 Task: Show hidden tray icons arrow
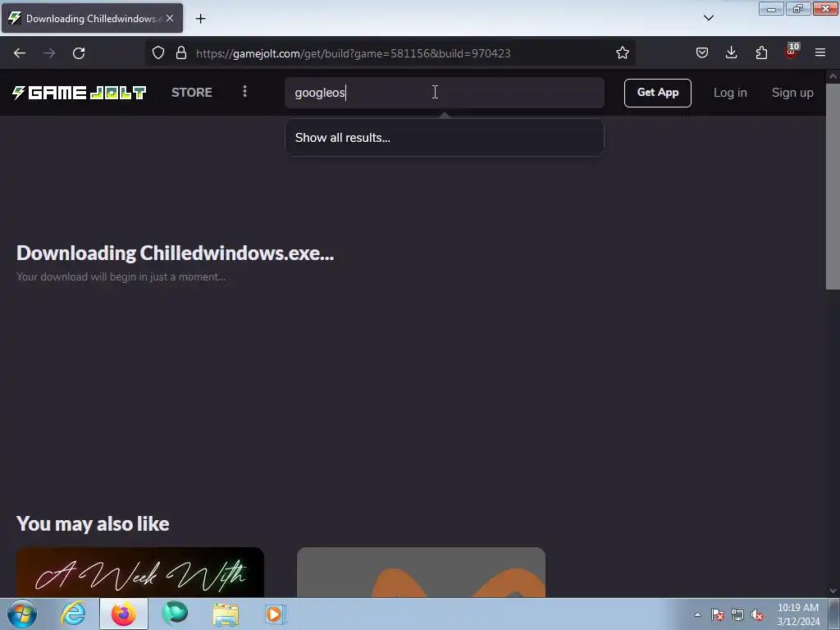[x=697, y=614]
